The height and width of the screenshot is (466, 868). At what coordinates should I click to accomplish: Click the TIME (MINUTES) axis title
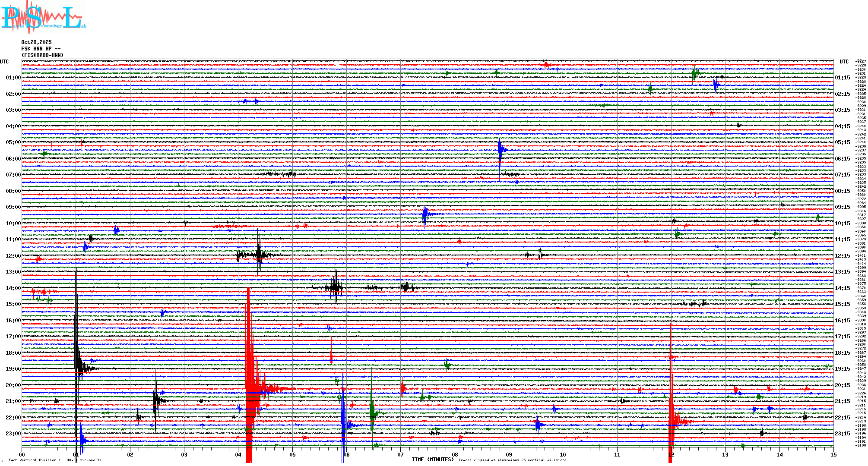433,460
